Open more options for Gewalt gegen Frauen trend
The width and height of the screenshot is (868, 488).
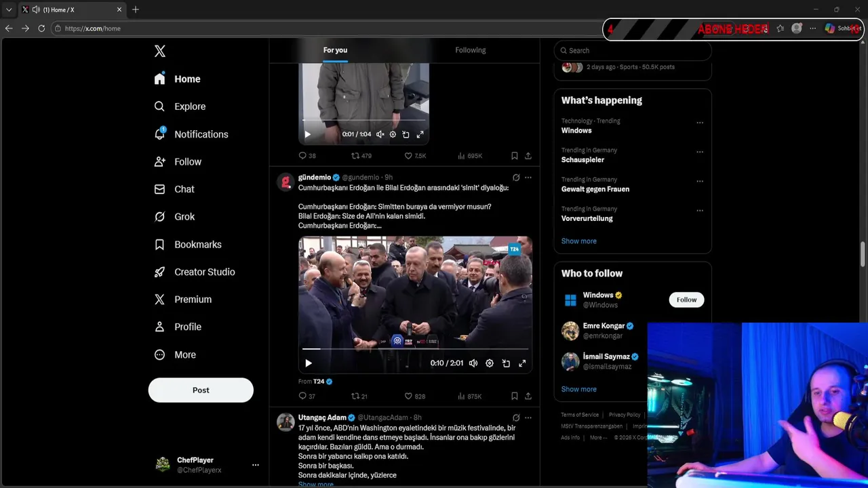point(700,181)
